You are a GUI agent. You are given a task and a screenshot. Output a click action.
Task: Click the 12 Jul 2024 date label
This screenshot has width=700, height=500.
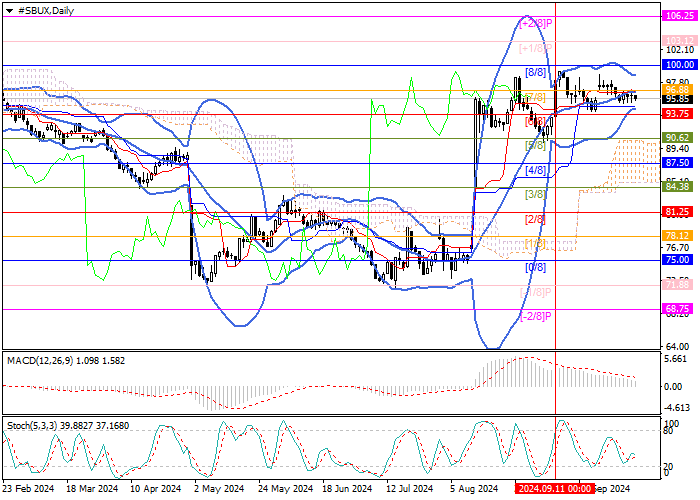point(410,489)
